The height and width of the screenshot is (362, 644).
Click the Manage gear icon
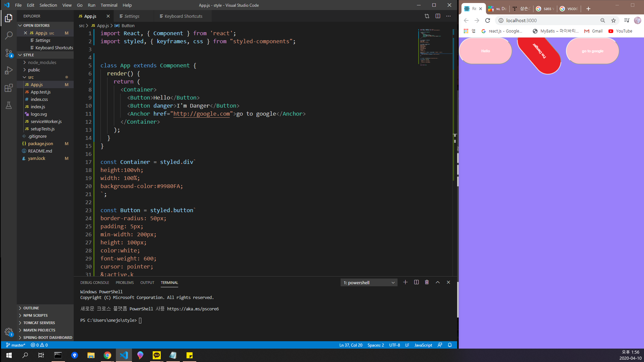(x=9, y=332)
